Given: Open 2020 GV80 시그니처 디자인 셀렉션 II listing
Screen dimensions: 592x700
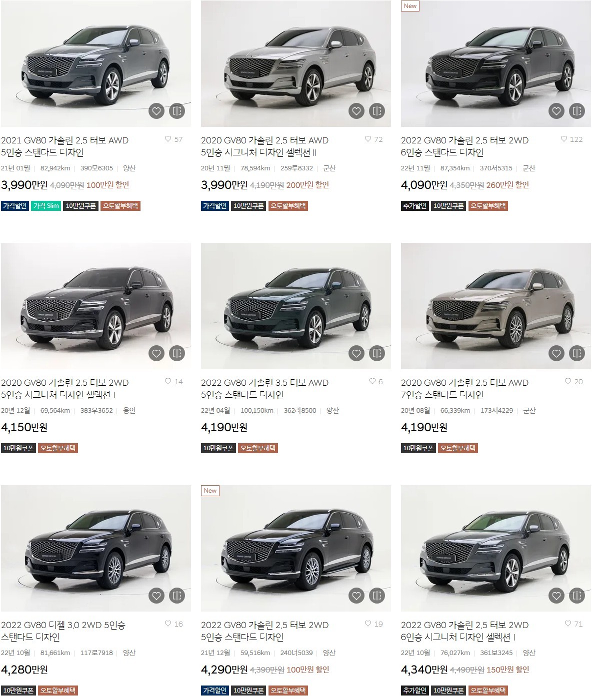Looking at the screenshot, I should tap(264, 146).
